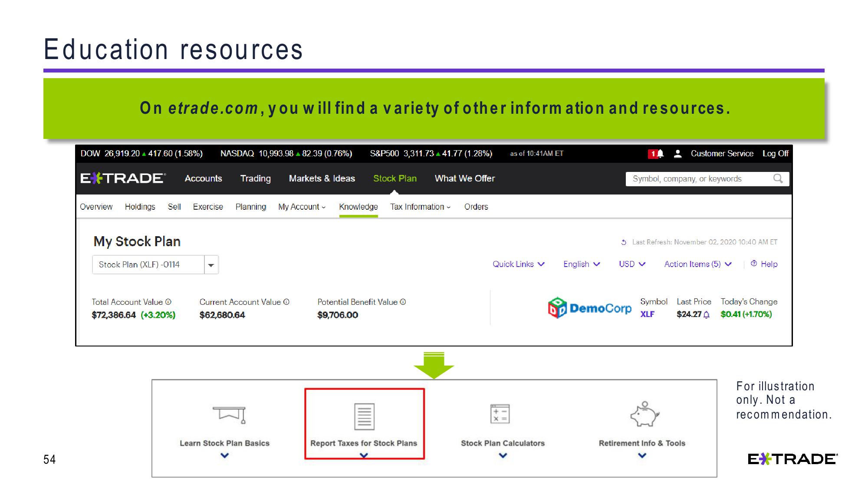Click the Log Off link
The image size is (868, 488).
(x=776, y=154)
